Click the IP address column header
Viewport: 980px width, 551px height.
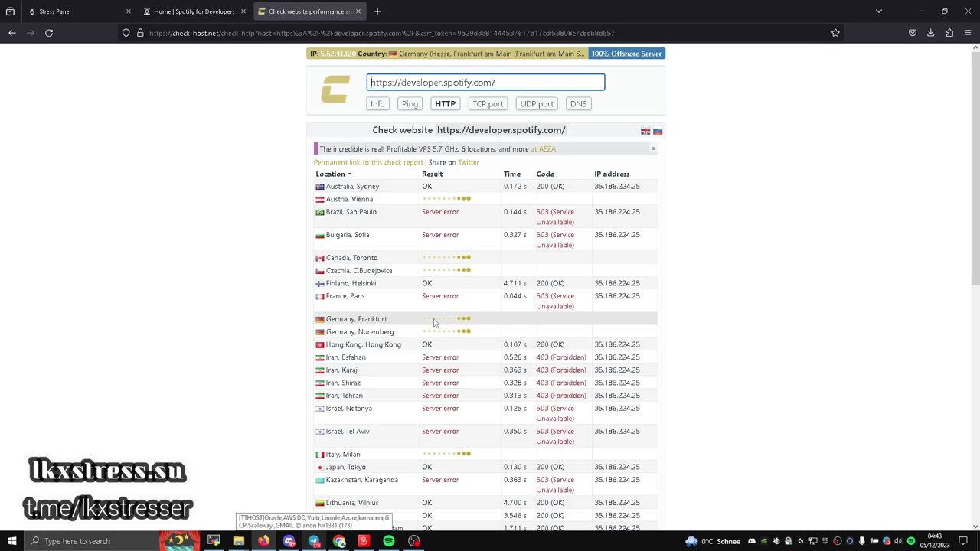click(x=612, y=174)
